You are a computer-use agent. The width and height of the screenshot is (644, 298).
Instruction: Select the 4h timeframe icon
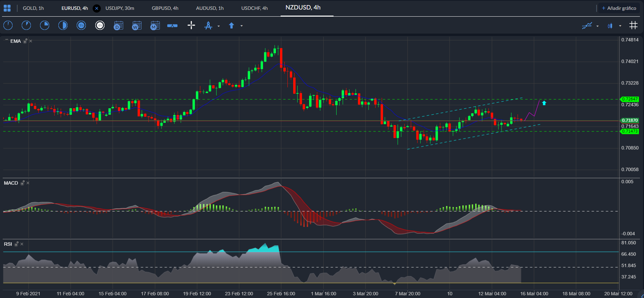[x=100, y=25]
